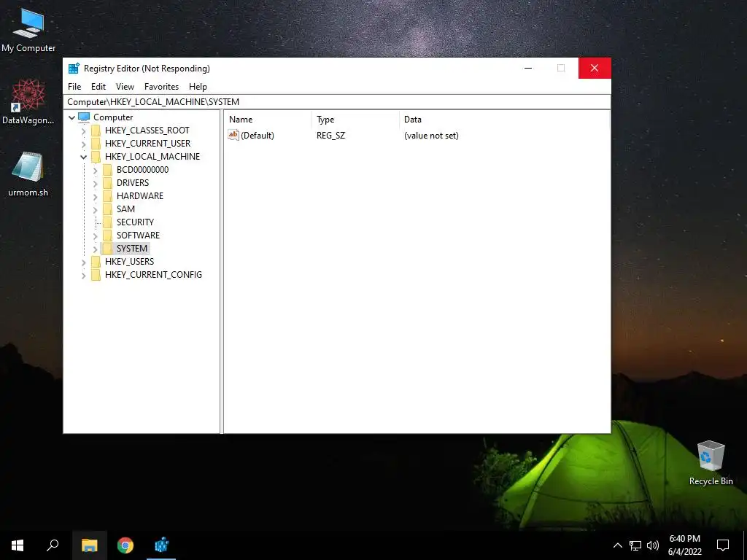Open the Edit menu

pos(98,87)
